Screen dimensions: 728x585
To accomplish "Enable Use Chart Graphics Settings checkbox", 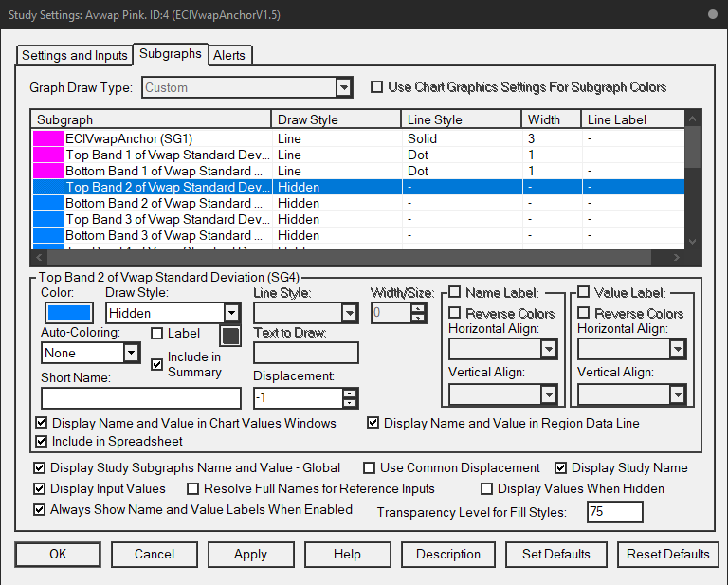I will coord(376,87).
